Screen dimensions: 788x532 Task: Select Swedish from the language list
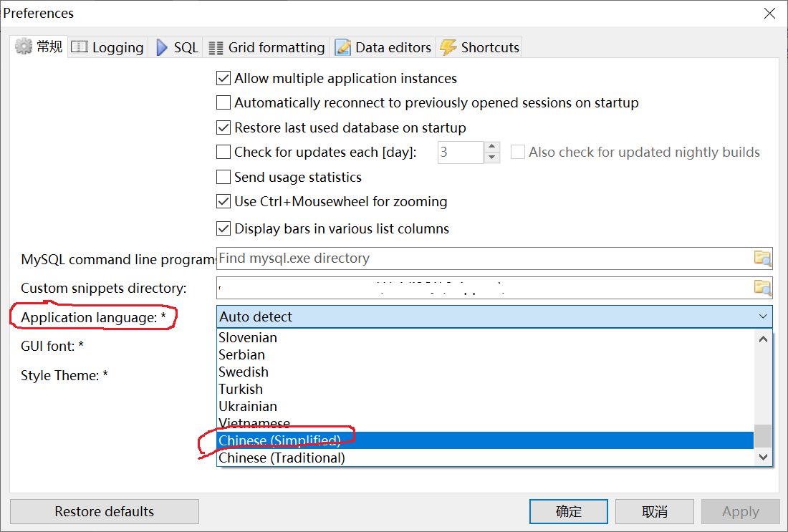(x=486, y=372)
